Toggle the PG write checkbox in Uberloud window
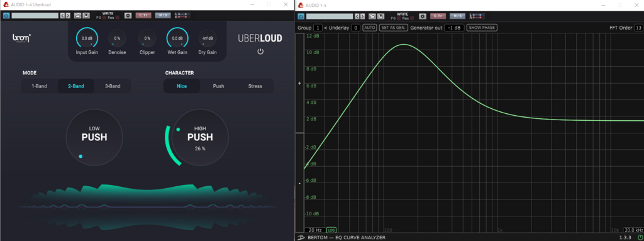644x241 pixels. (104, 18)
